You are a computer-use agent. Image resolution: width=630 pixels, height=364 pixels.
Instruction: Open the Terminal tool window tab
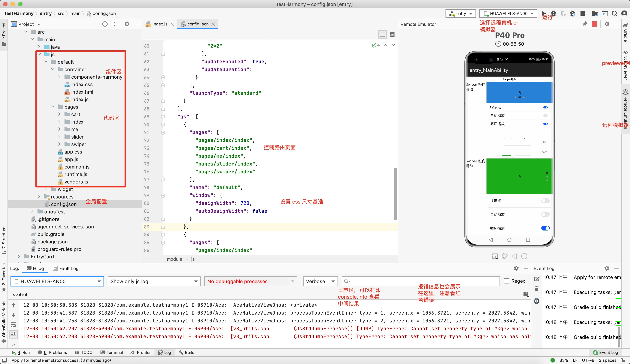112,352
